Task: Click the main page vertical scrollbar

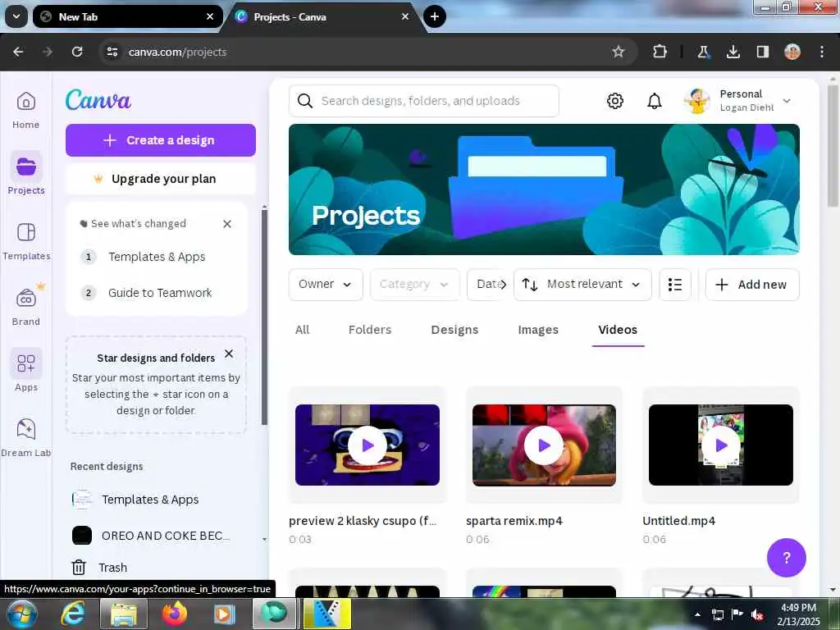Action: (x=832, y=144)
